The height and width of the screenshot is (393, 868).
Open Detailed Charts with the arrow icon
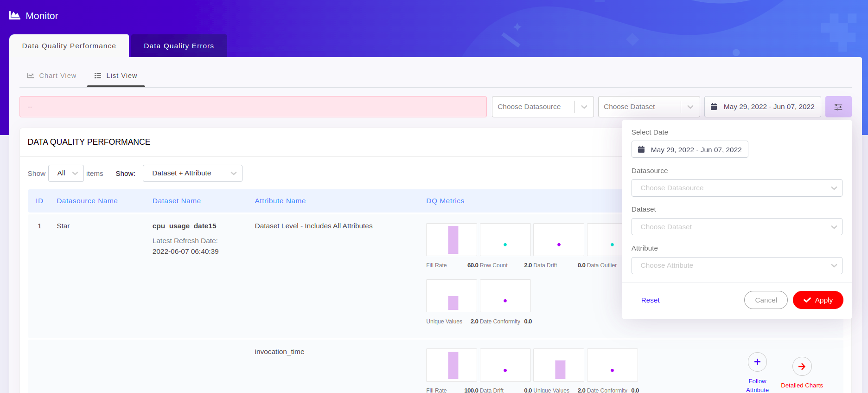[x=801, y=367]
